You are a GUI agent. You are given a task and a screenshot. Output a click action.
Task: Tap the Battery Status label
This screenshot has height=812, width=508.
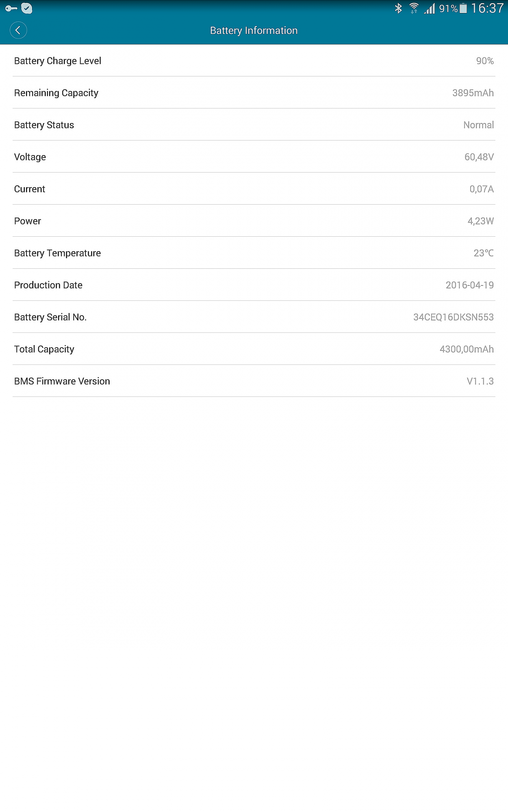pyautogui.click(x=44, y=125)
